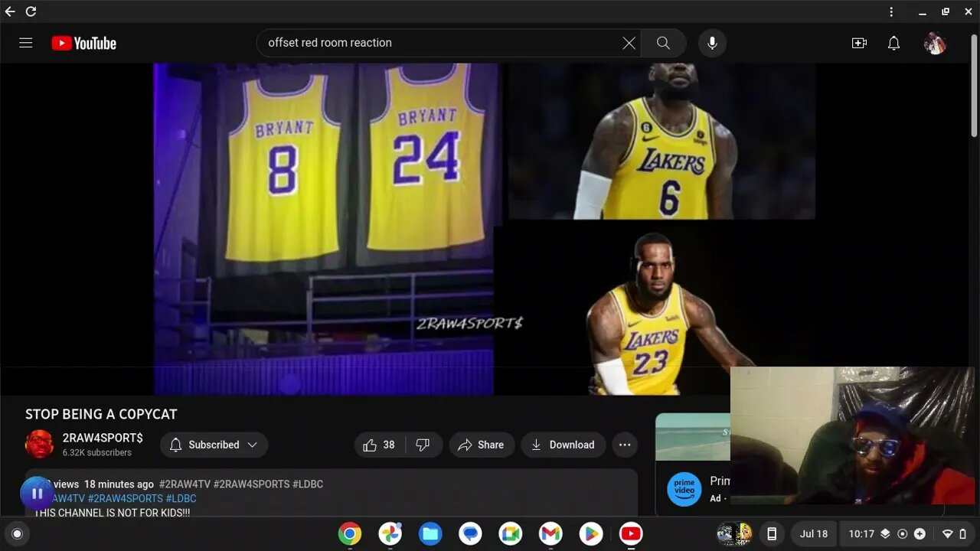The width and height of the screenshot is (980, 551).
Task: Click the description text 'THIS CHANNEL IS NOT FOR KIDS!!!'
Action: [x=112, y=513]
